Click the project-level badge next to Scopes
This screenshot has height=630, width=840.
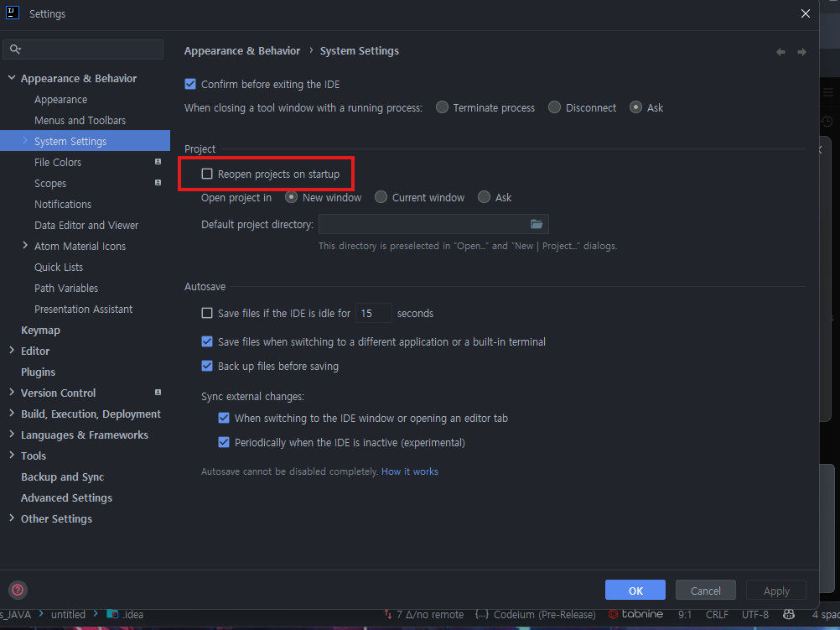coord(158,183)
